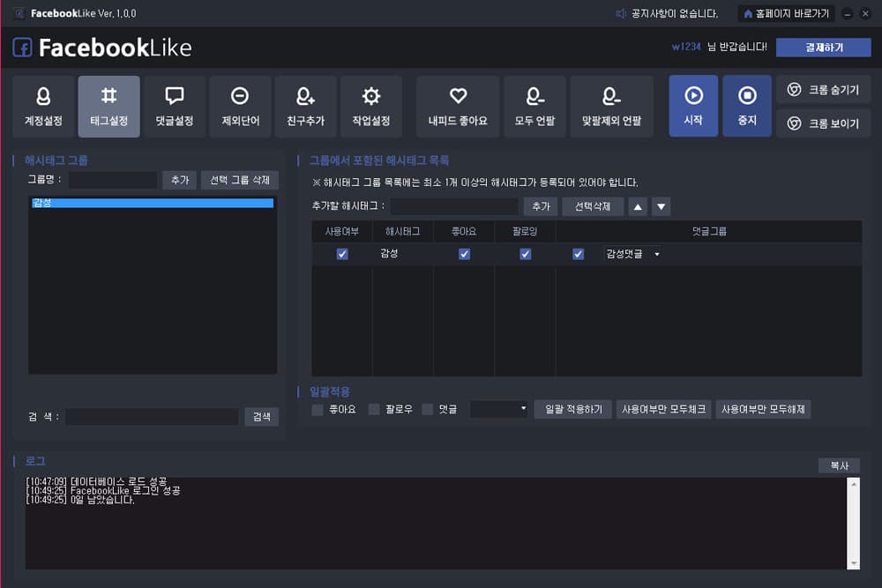The height and width of the screenshot is (588, 882).
Task: Click the 모두 언팔 unfollow-all icon
Action: pos(535,107)
